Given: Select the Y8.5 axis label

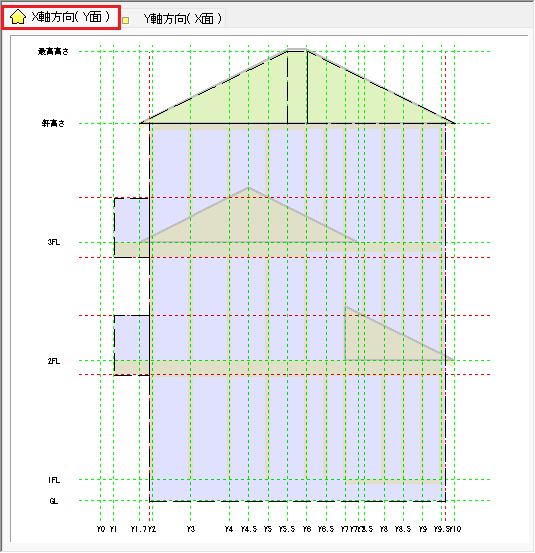Looking at the screenshot, I should tap(403, 529).
